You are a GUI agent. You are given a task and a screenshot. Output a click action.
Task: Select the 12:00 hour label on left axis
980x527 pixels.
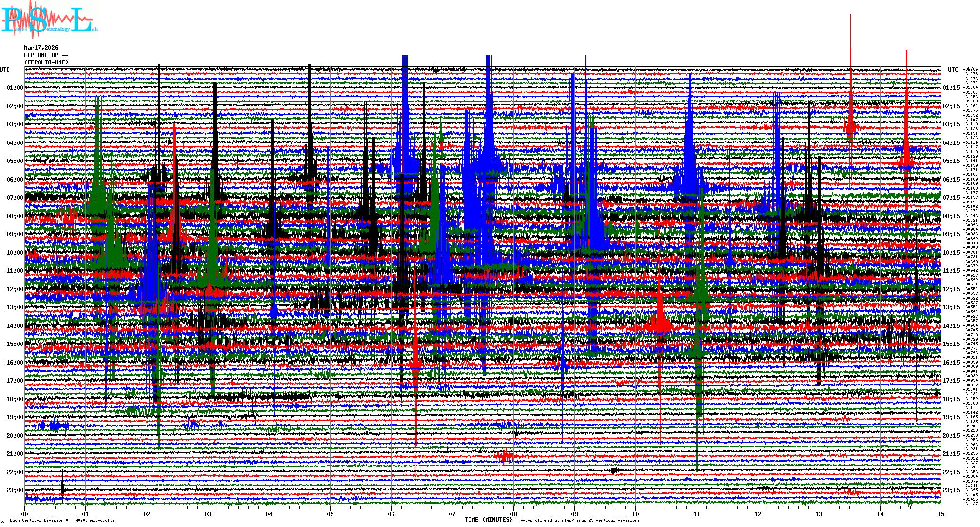(x=15, y=289)
